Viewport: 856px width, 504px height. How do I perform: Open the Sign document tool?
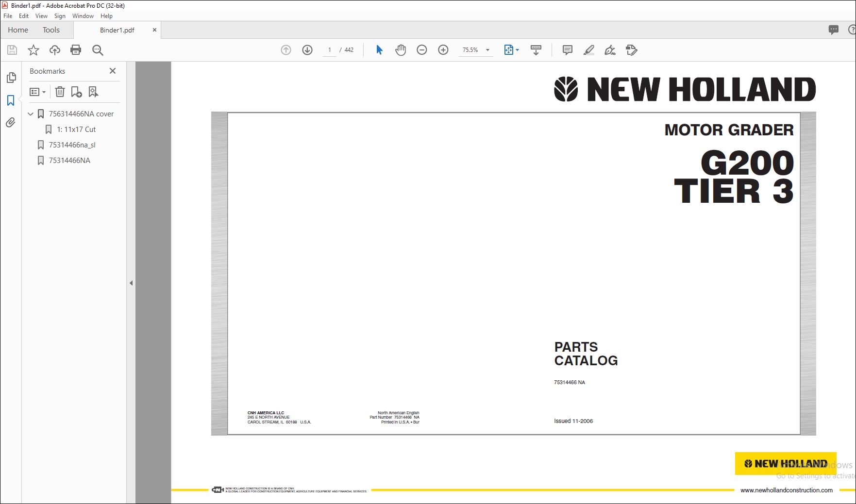click(x=610, y=50)
